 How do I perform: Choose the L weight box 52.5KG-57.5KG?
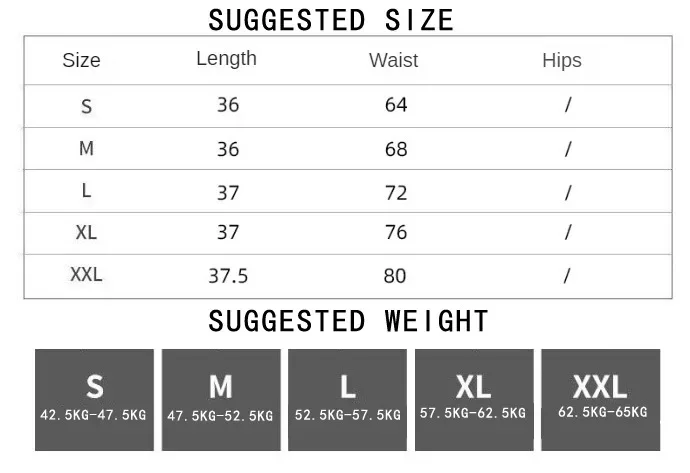(347, 399)
